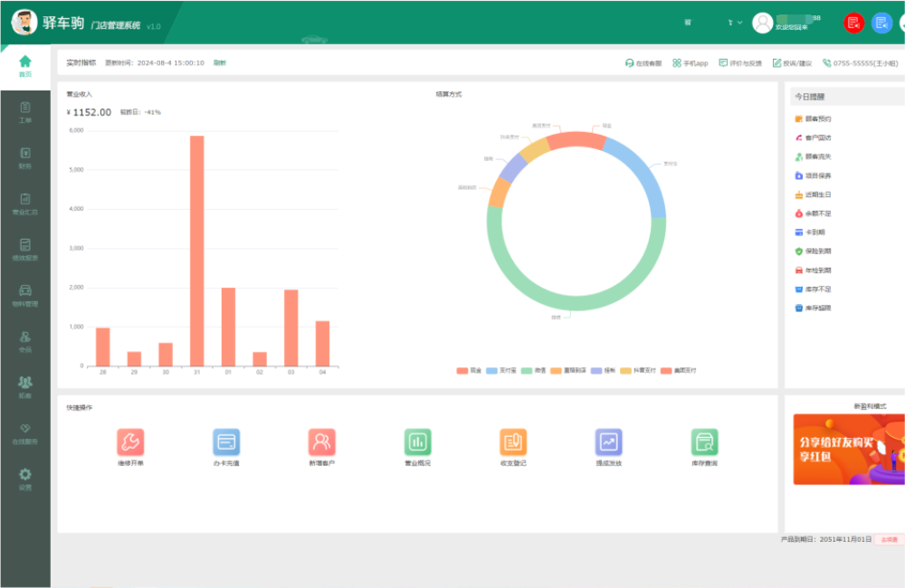The width and height of the screenshot is (905, 588).
Task: Open 投诉/建议 complaint link
Action: 792,63
